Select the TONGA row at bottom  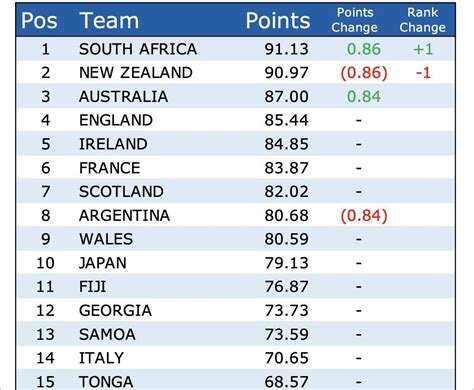[236, 381]
